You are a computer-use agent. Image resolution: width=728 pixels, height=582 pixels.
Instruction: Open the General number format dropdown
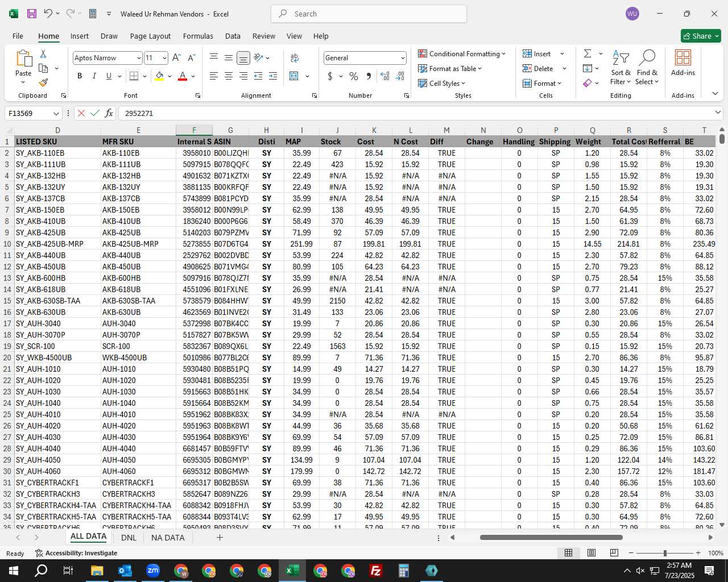pos(403,58)
